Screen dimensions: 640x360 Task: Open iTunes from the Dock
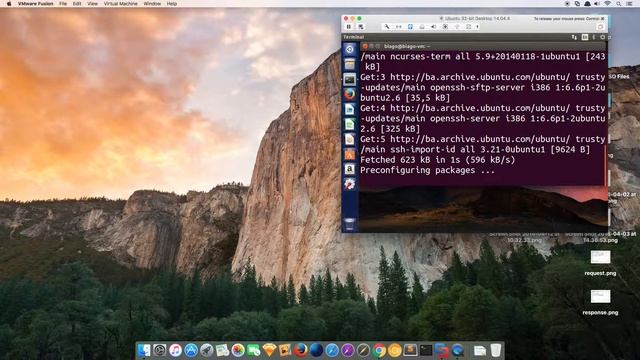click(176, 350)
